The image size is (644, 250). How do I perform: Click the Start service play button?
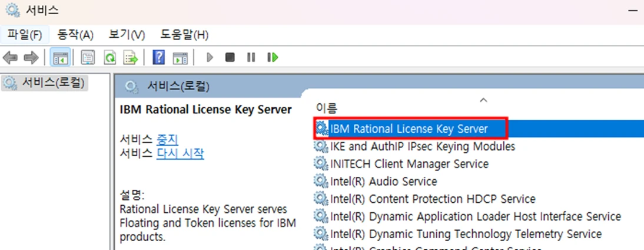[210, 58]
